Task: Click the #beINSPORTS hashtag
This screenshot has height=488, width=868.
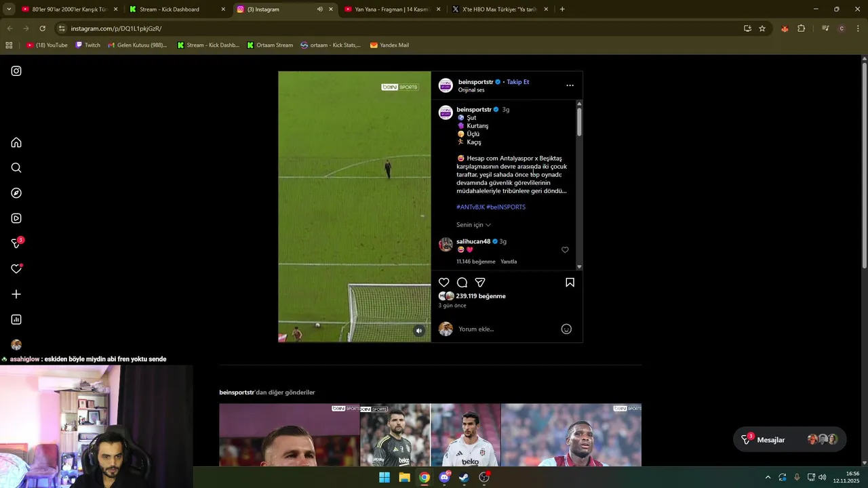Action: 506,207
